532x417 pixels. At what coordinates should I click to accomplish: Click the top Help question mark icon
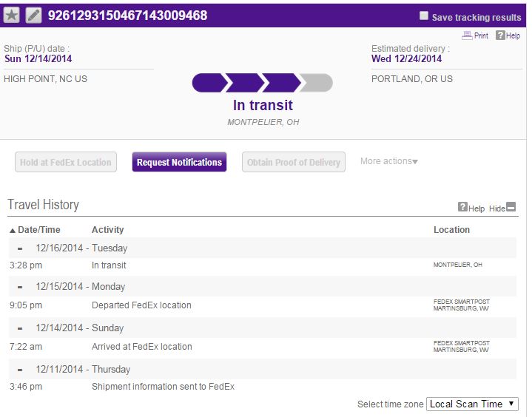[499, 35]
